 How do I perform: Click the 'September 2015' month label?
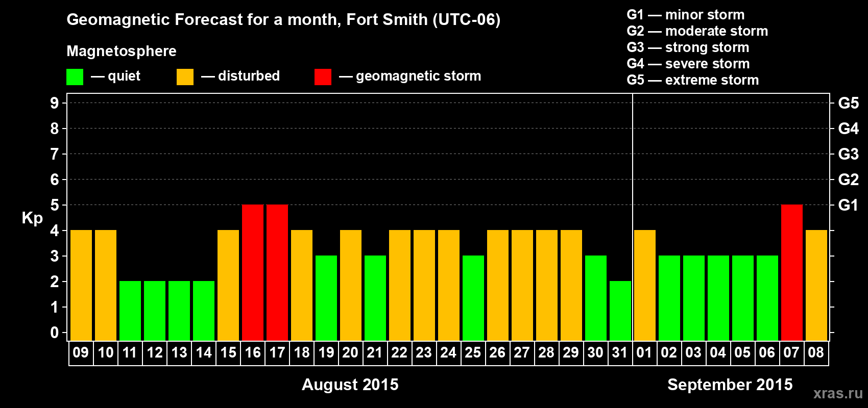click(730, 385)
